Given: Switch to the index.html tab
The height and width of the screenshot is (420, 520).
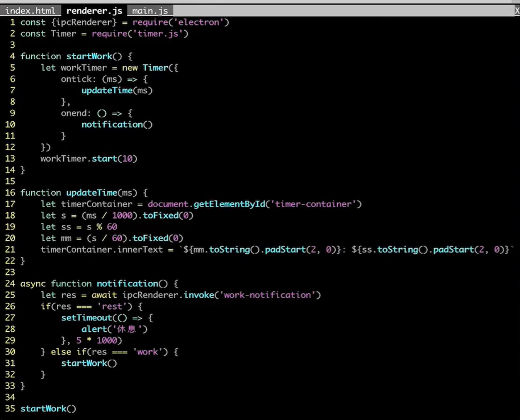Looking at the screenshot, I should (30, 10).
